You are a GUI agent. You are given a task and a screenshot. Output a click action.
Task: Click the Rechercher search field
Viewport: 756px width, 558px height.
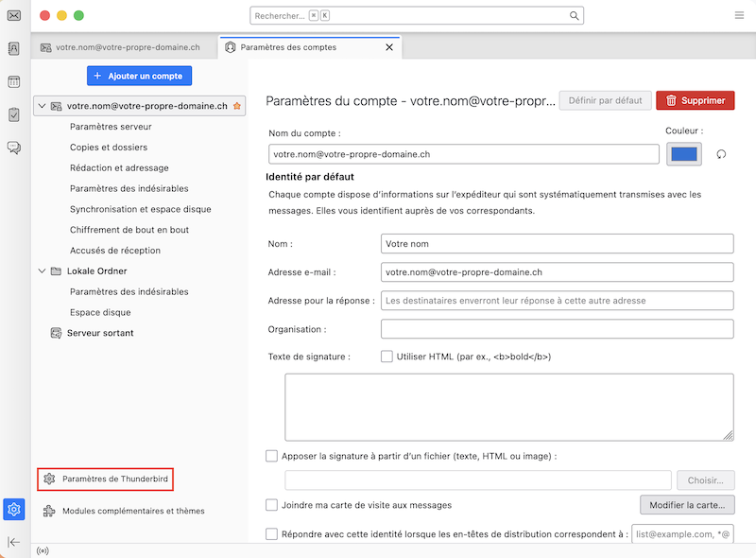417,15
